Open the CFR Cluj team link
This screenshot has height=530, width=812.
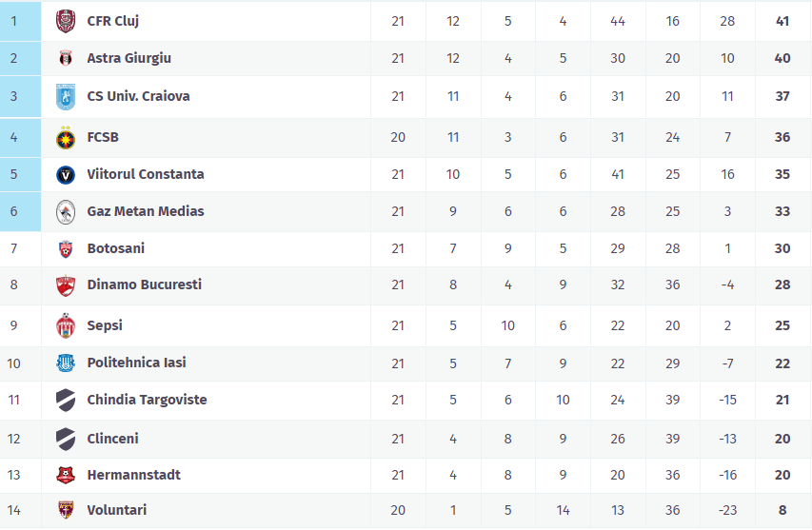[112, 21]
